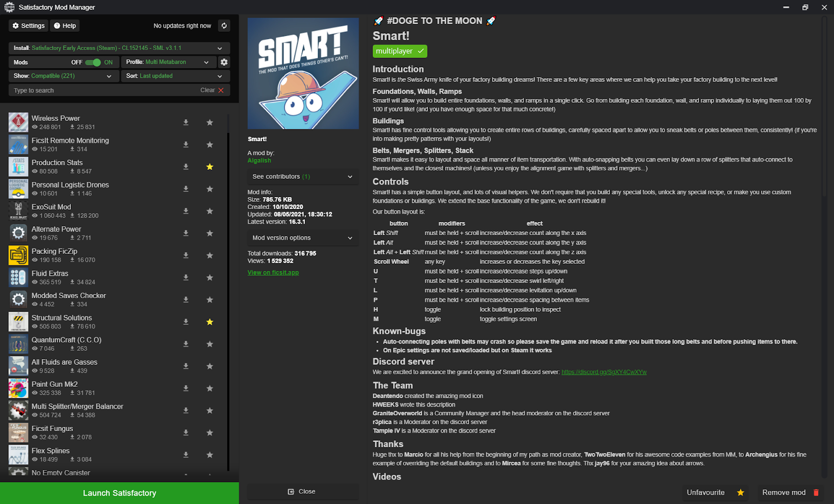The width and height of the screenshot is (834, 504).
Task: Open profile settings gear icon
Action: point(224,62)
